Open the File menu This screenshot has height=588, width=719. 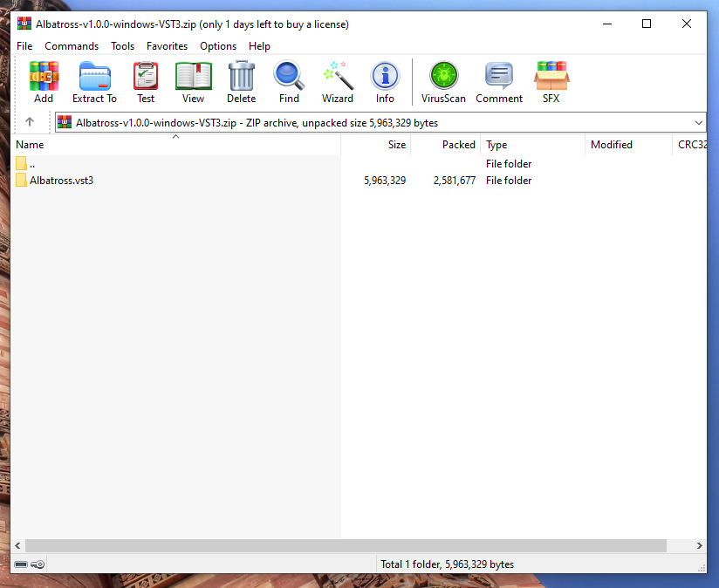pyautogui.click(x=24, y=46)
